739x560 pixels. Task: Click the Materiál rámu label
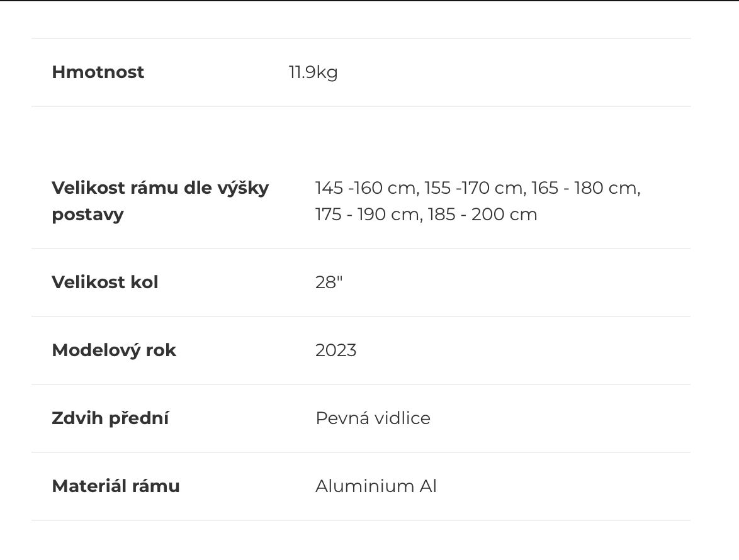[x=116, y=486]
